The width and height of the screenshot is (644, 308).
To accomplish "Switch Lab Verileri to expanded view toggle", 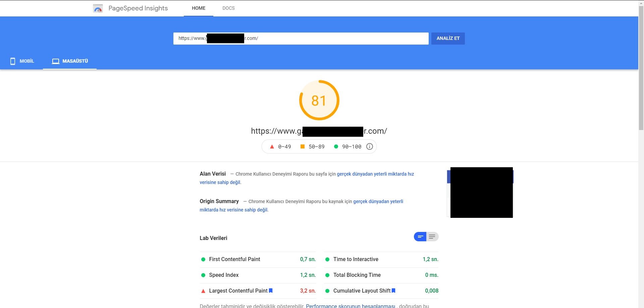I will pos(432,237).
